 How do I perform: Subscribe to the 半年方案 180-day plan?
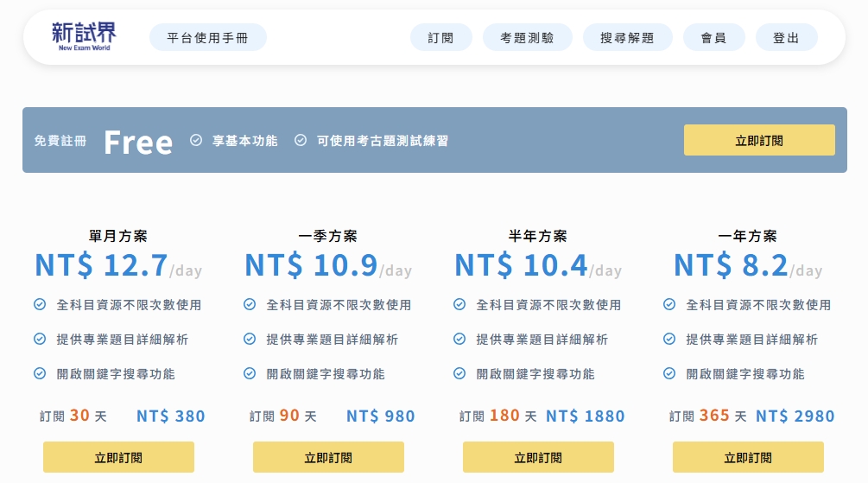[538, 457]
